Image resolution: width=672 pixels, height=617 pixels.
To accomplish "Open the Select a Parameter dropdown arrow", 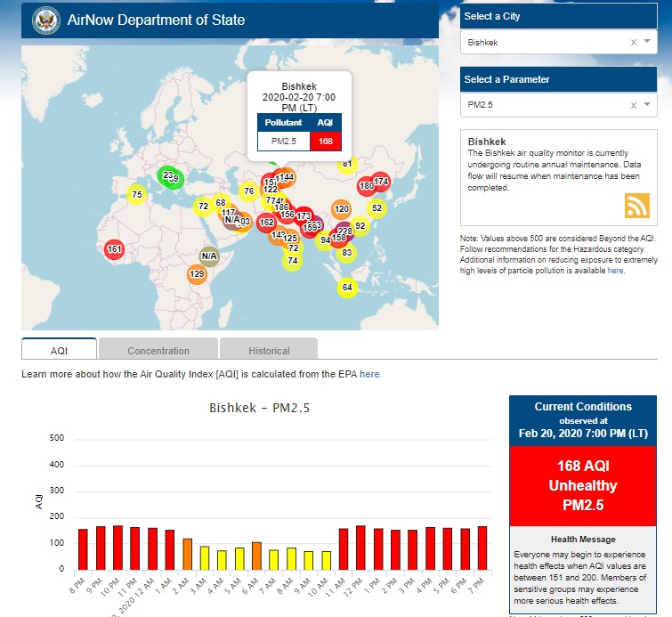I will tap(647, 105).
